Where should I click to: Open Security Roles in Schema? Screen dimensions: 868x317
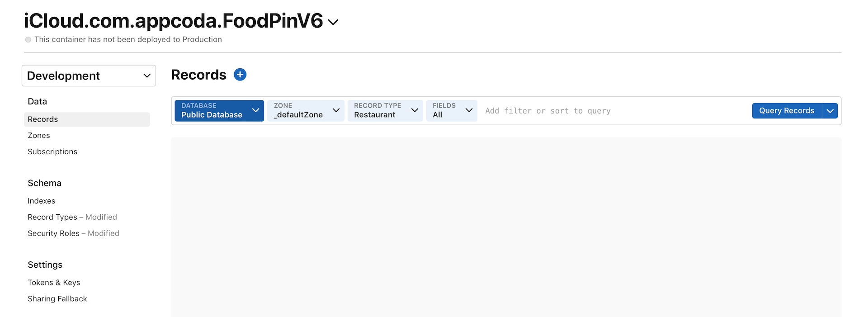(x=53, y=234)
